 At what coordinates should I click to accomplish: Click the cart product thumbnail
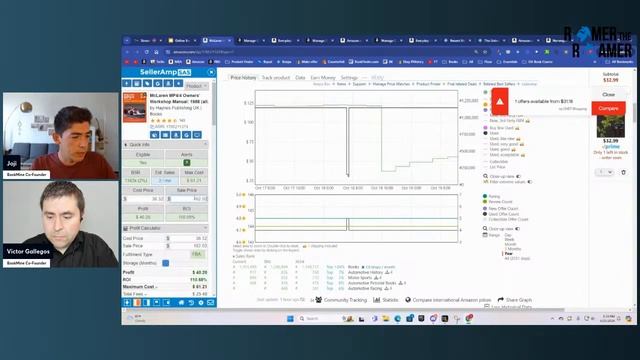[x=610, y=126]
